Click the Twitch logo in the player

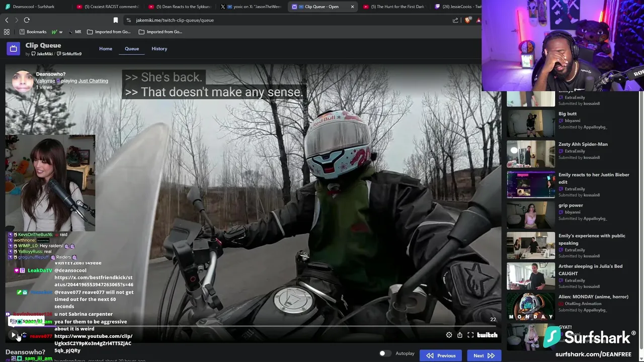487,335
